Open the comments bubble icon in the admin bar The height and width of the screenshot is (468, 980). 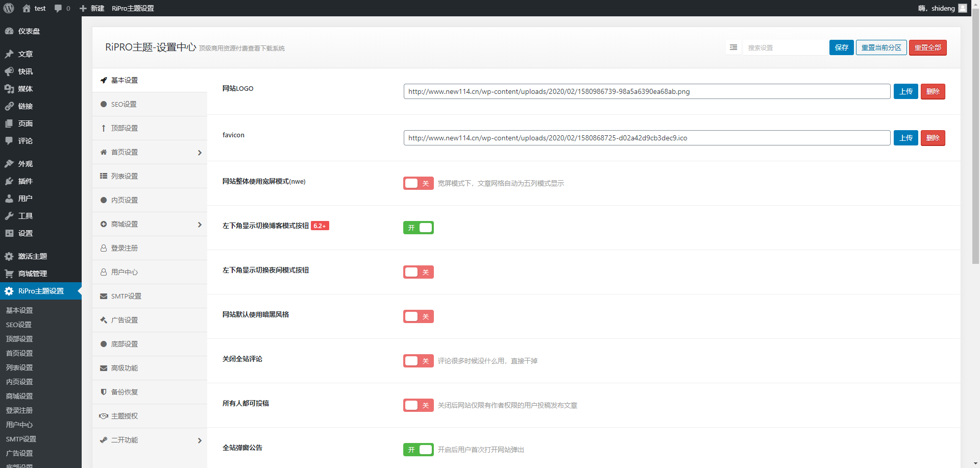58,8
